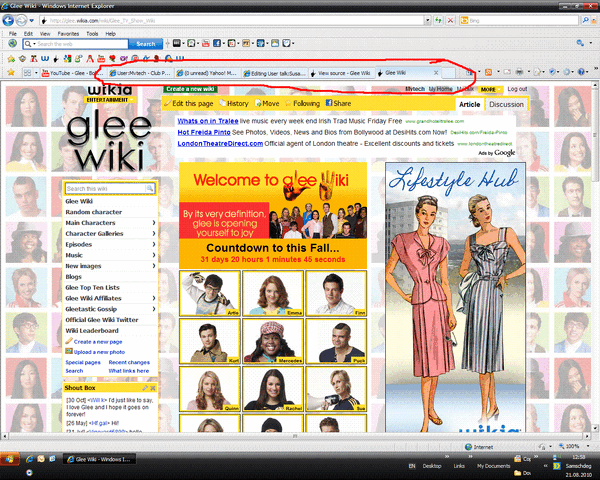Click the red rose favorites bar icon
The width and height of the screenshot is (600, 480).
click(x=112, y=59)
